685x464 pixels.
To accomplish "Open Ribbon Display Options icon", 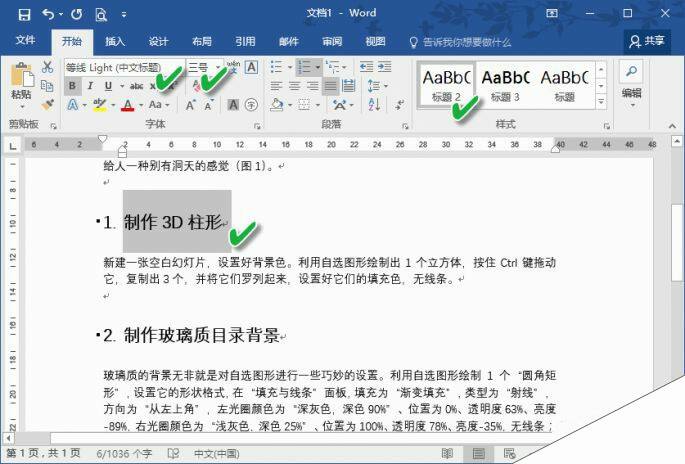I will click(x=552, y=14).
